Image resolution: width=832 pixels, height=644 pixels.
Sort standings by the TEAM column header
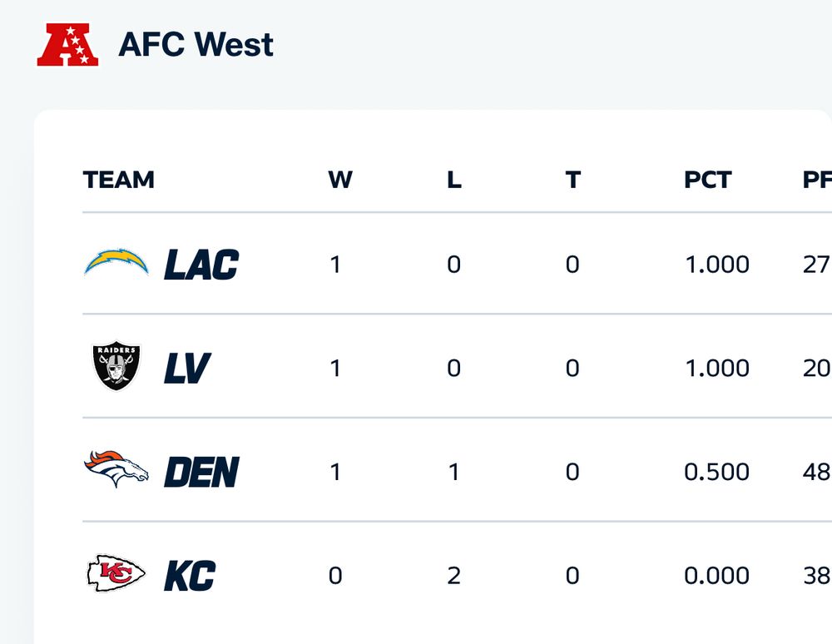coord(119,180)
